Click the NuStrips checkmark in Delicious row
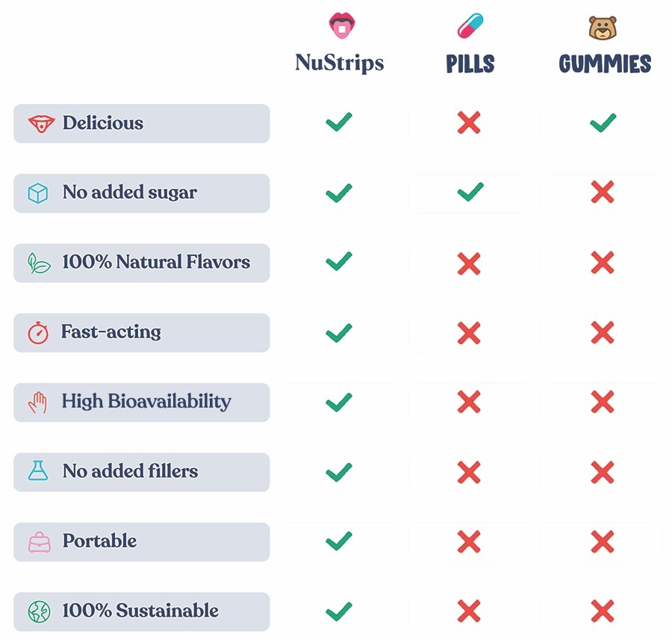Screen dimensions: 672x642 [339, 122]
